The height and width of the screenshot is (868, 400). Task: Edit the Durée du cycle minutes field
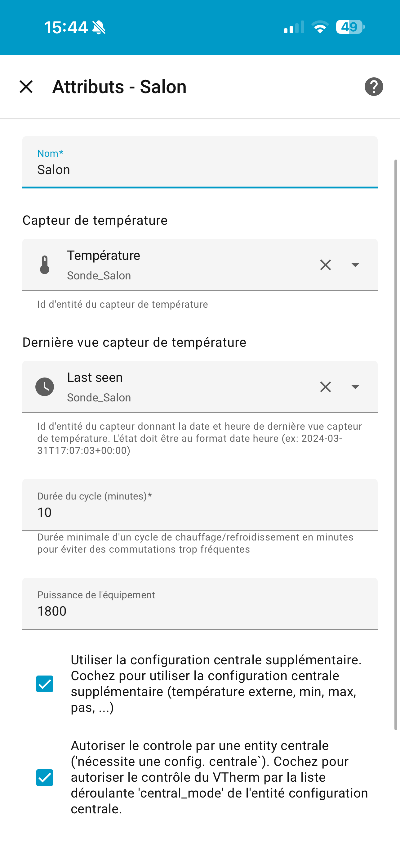click(x=200, y=505)
